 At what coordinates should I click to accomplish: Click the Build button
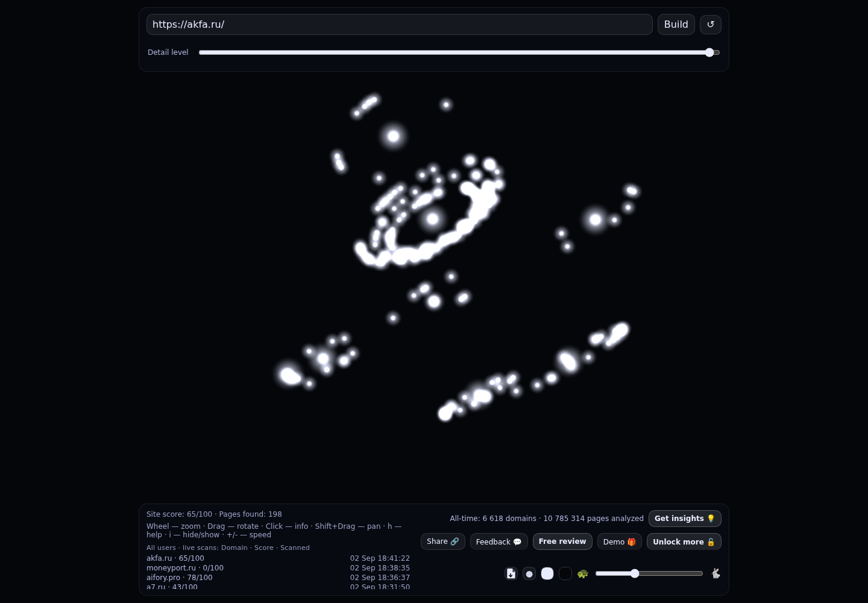(x=676, y=25)
